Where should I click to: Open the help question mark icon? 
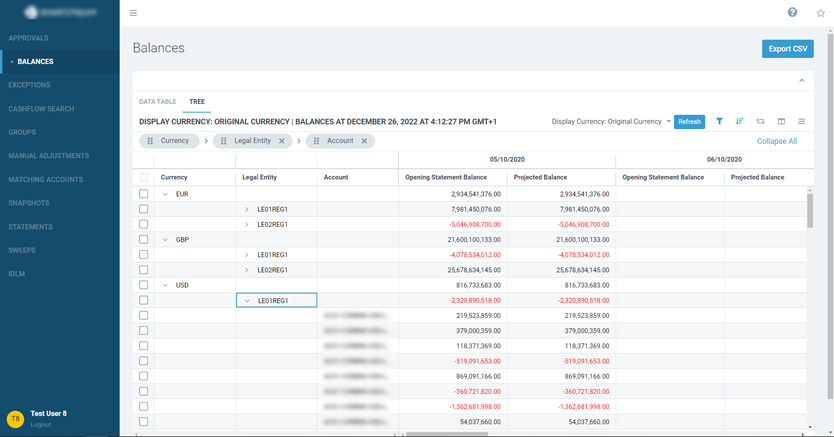[x=792, y=12]
